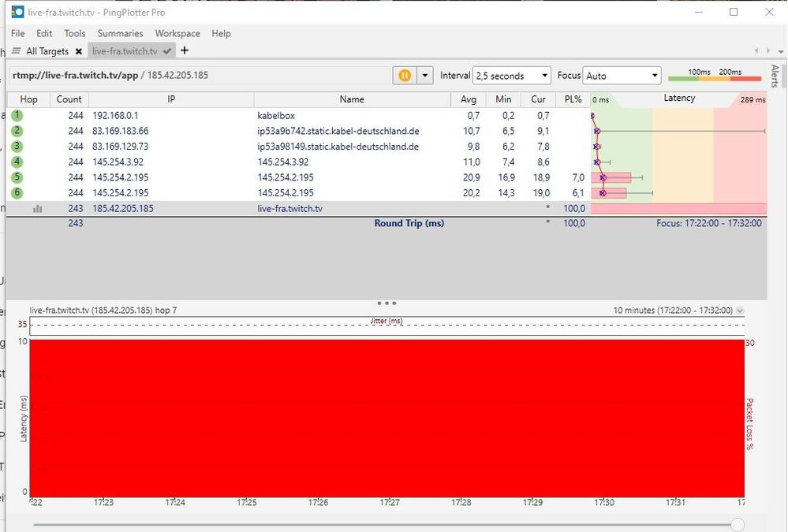The width and height of the screenshot is (788, 532).
Task: Click the Cur column header
Action: [538, 99]
